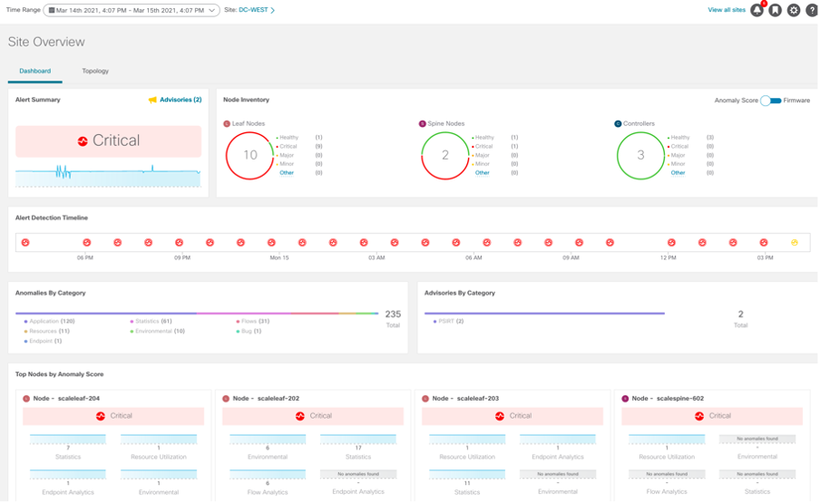This screenshot has width=820, height=504.
Task: Click the Critical alert icon in Alert Summary
Action: click(x=83, y=141)
